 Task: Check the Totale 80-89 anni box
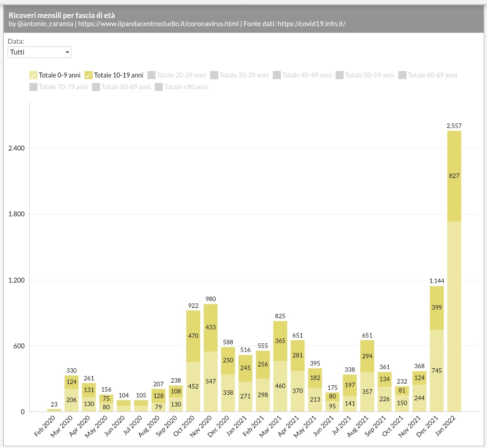pos(96,87)
